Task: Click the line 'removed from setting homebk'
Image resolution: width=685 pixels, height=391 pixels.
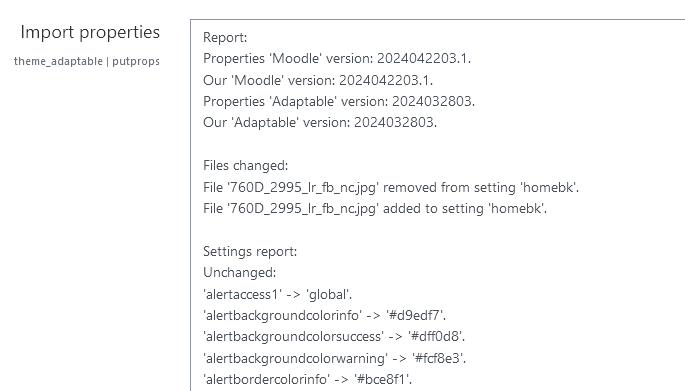Action: pos(391,187)
